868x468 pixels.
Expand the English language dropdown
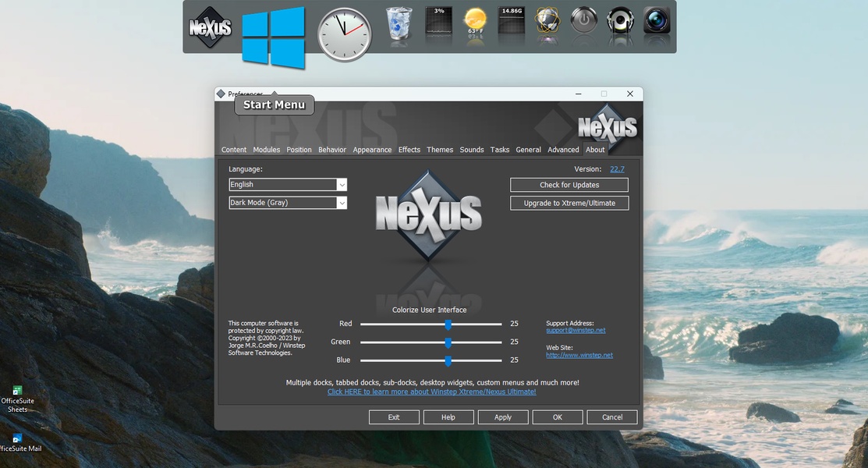pyautogui.click(x=342, y=185)
